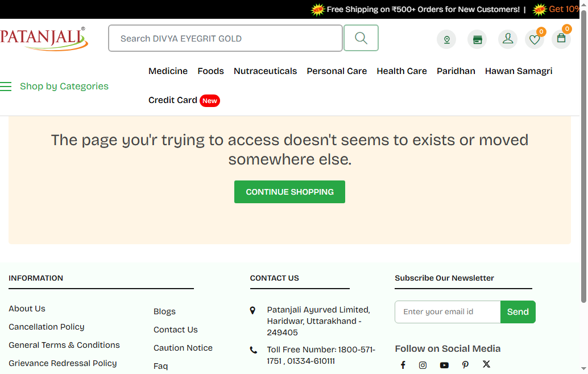Viewport: 588px width, 374px height.
Task: Open General Terms & Conditions link
Action: coord(64,345)
